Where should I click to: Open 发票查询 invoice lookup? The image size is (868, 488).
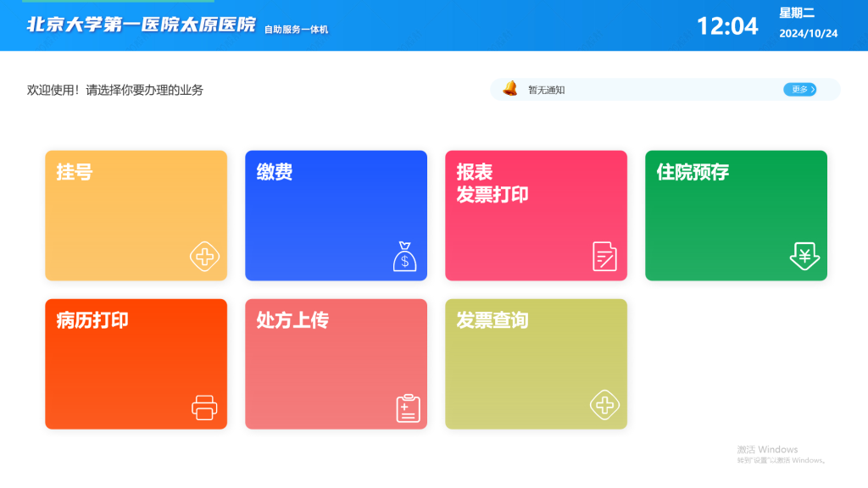(536, 364)
